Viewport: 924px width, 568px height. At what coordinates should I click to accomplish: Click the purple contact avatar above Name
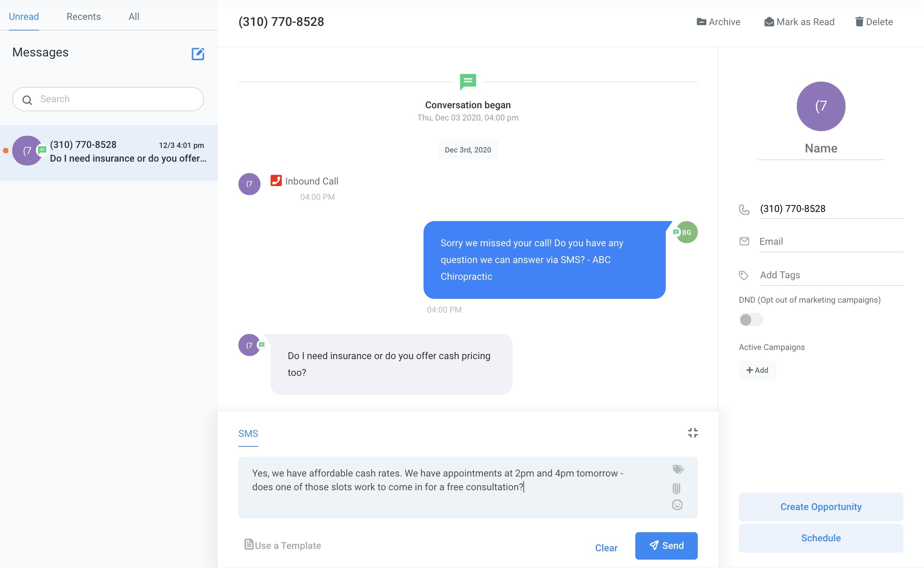click(821, 106)
